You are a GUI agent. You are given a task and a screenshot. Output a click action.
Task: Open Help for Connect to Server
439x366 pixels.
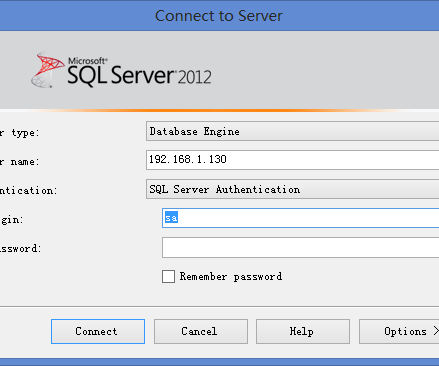click(x=303, y=331)
